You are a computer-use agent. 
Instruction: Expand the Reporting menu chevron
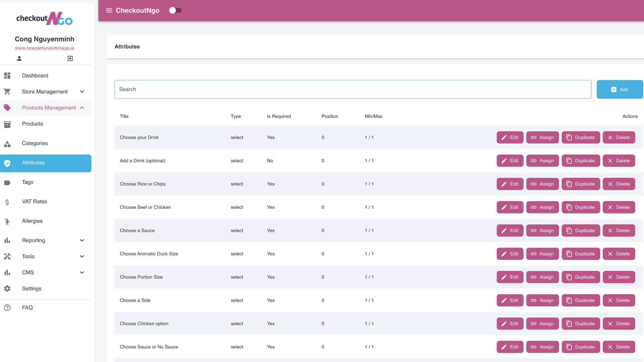[82, 240]
